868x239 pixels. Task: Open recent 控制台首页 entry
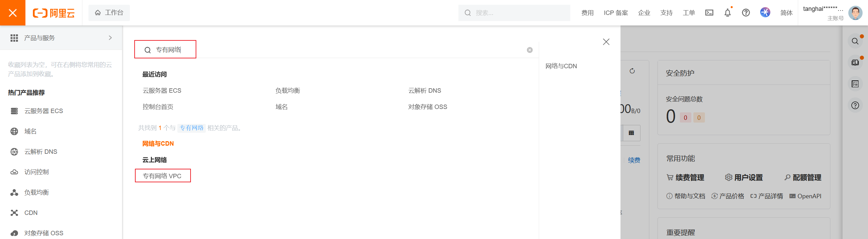pos(158,107)
